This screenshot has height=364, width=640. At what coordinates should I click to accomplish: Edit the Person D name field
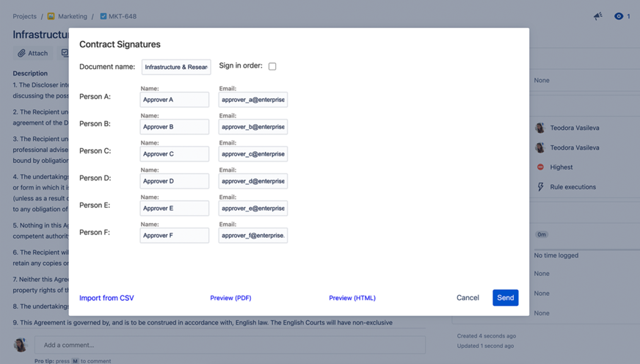click(x=174, y=181)
